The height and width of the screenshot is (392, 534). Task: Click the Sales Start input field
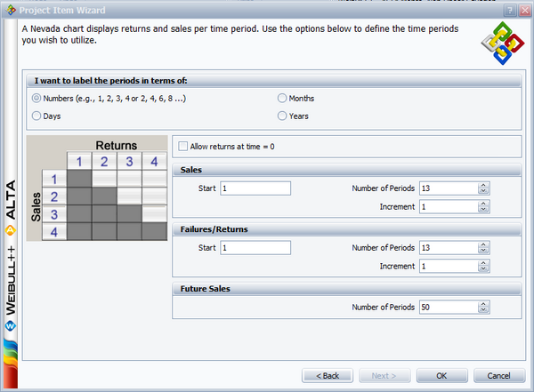pos(255,188)
